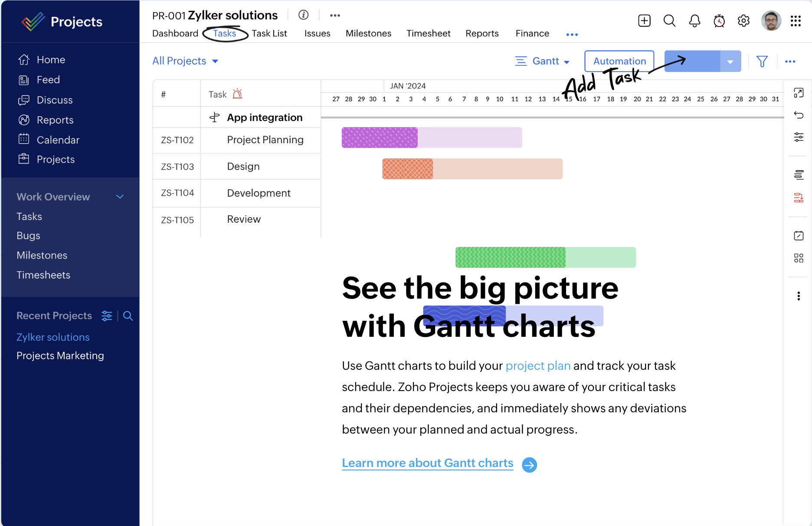Open vertical ellipsis in right toolbar

click(799, 296)
